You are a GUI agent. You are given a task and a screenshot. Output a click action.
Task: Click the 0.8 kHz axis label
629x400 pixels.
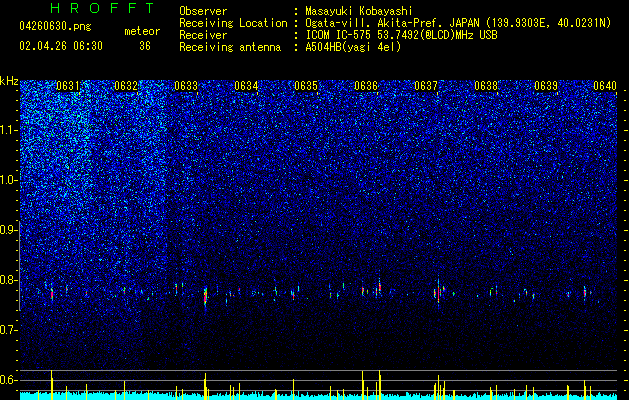point(9,280)
